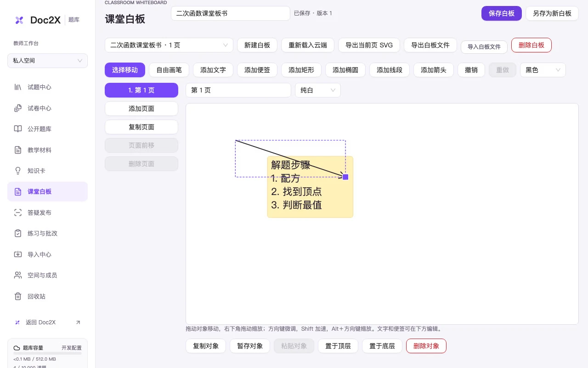
Task: Select the 添加箭头 tool
Action: coord(434,70)
